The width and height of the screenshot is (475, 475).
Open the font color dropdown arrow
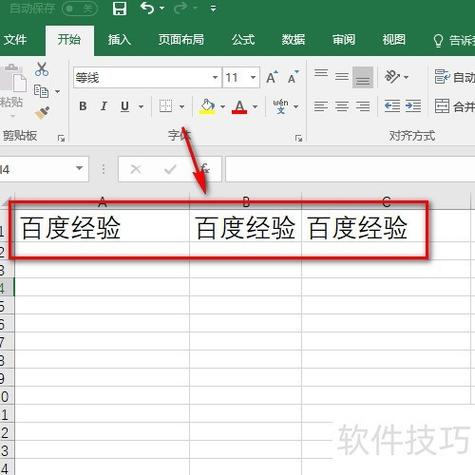click(x=255, y=107)
